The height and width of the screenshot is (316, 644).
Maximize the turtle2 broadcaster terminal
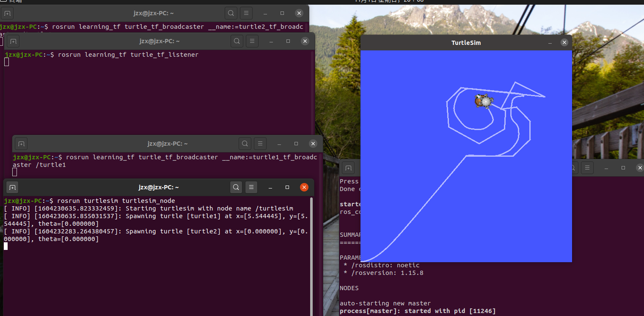[x=282, y=13]
